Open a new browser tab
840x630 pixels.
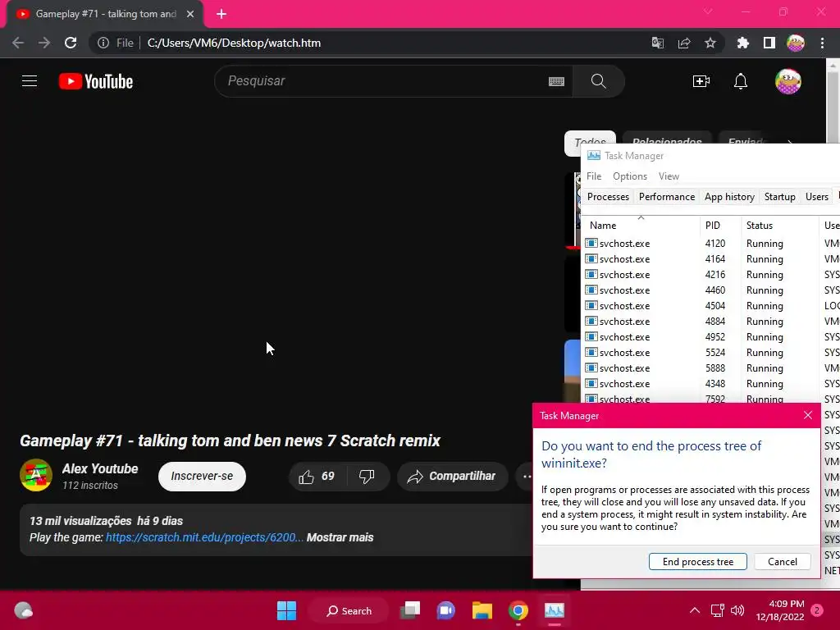point(221,14)
